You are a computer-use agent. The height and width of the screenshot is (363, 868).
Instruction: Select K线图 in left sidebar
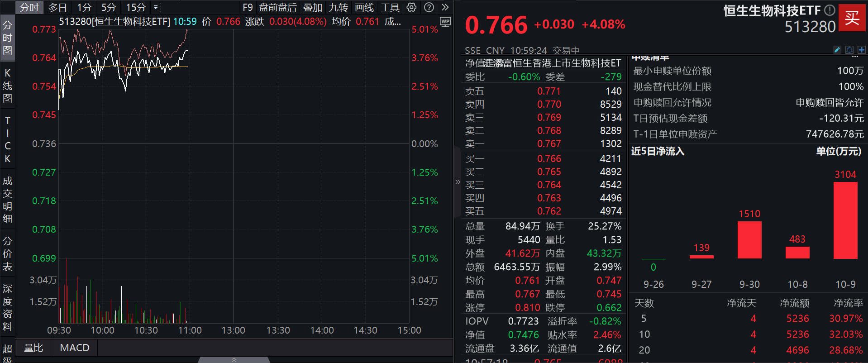click(7, 86)
